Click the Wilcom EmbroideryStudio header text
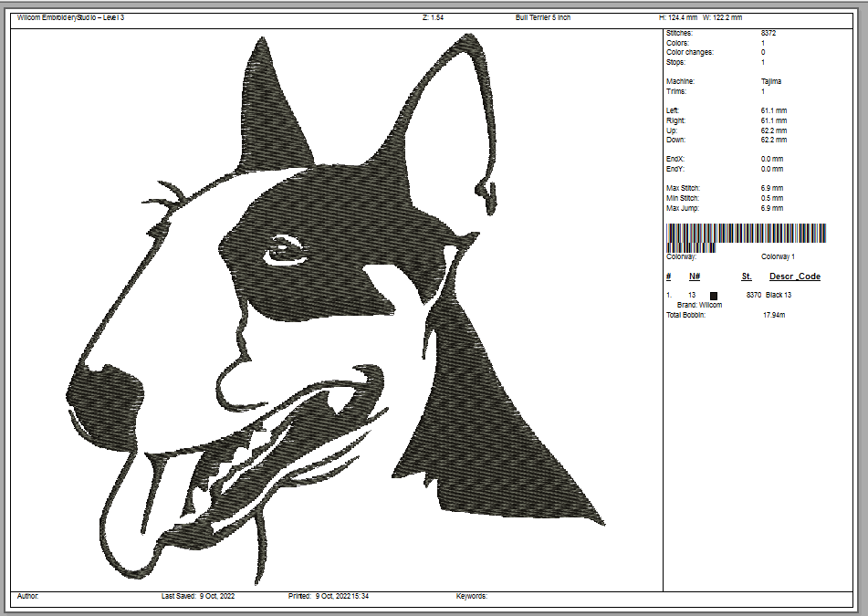This screenshot has width=868, height=616. (x=70, y=18)
